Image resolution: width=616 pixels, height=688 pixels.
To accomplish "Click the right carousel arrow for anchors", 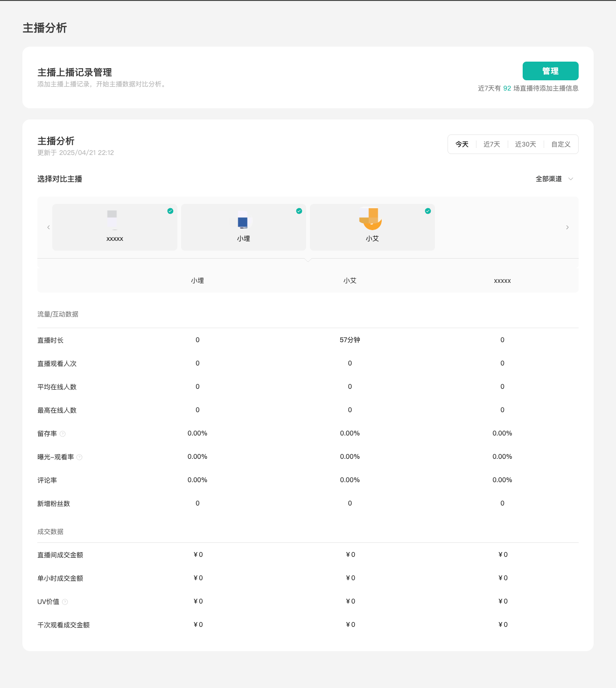I will coord(567,227).
